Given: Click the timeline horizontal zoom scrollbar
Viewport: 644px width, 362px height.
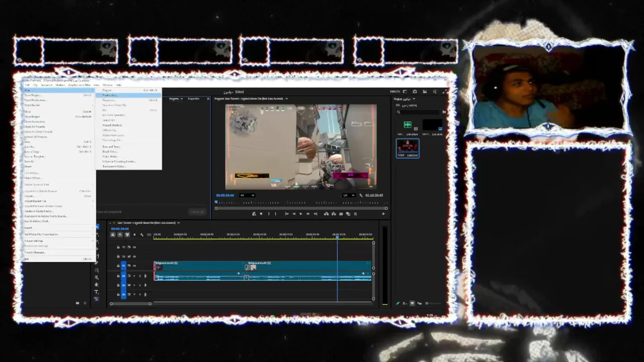Looking at the screenshot, I should [x=130, y=304].
